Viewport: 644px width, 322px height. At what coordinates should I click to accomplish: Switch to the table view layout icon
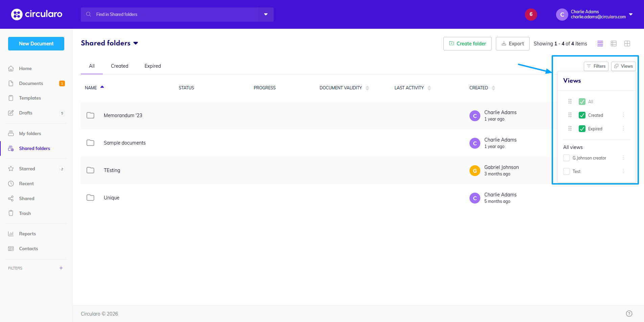(614, 44)
